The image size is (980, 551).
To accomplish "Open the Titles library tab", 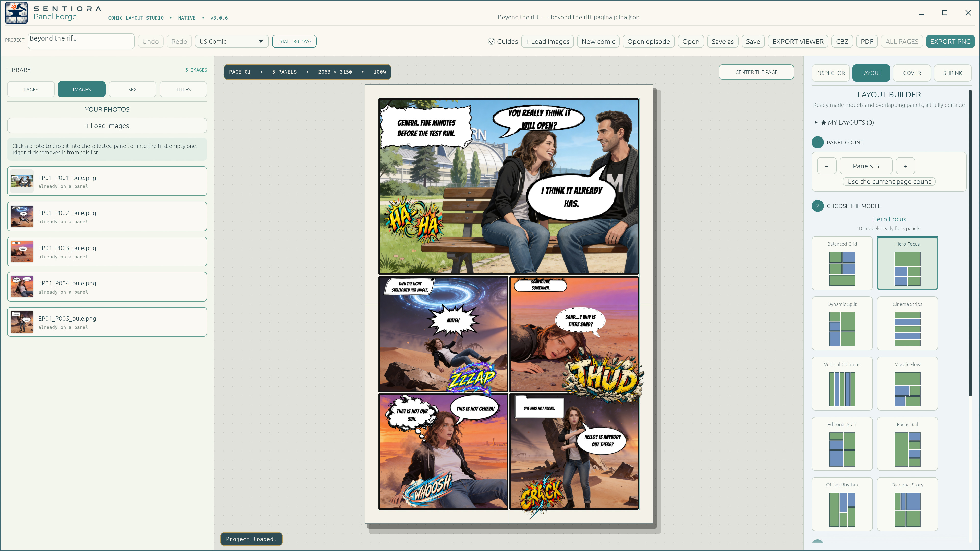I will pyautogui.click(x=183, y=89).
